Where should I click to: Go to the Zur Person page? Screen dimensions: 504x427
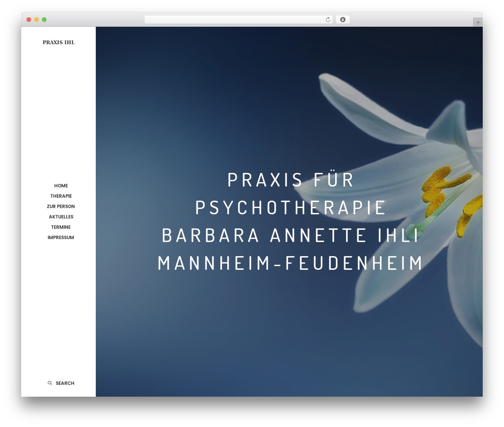click(x=61, y=206)
